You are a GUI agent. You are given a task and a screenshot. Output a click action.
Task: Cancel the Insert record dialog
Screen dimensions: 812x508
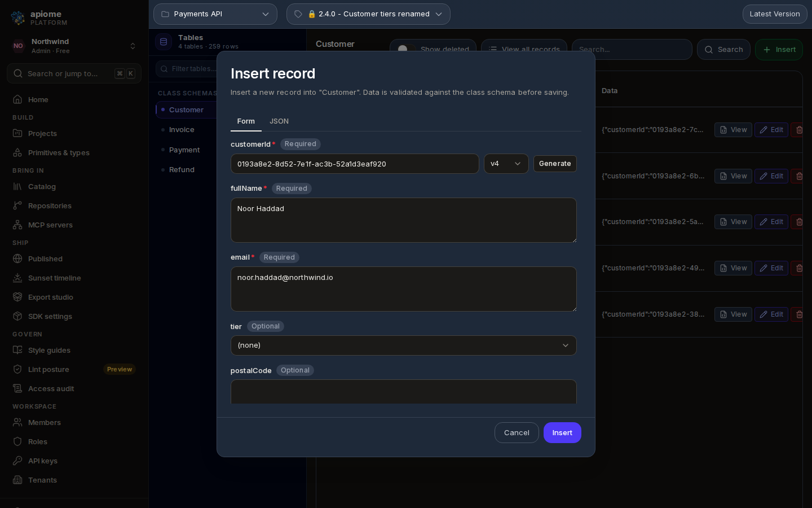click(x=517, y=433)
